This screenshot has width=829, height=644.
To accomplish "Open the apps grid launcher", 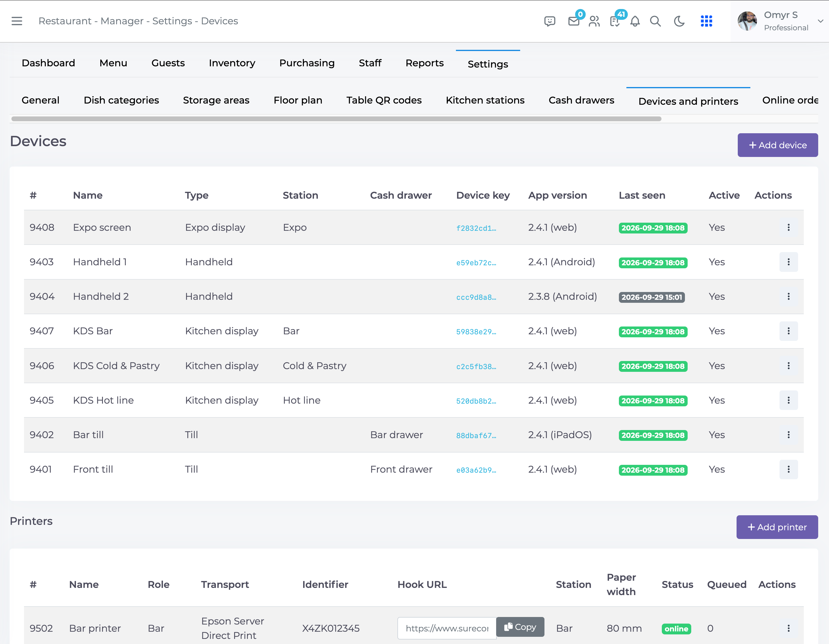I will coord(706,21).
